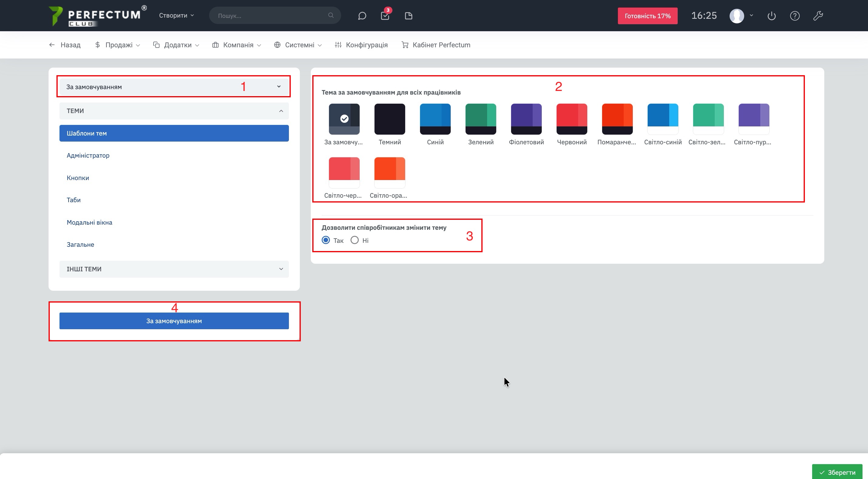Image resolution: width=868 pixels, height=479 pixels.
Task: Open tasks icon with red badge
Action: coord(385,16)
